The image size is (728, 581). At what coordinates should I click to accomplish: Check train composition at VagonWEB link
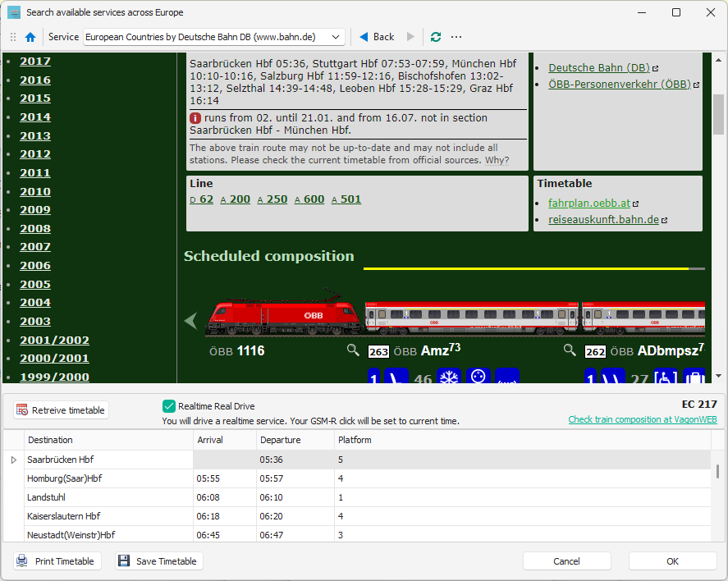pyautogui.click(x=643, y=419)
